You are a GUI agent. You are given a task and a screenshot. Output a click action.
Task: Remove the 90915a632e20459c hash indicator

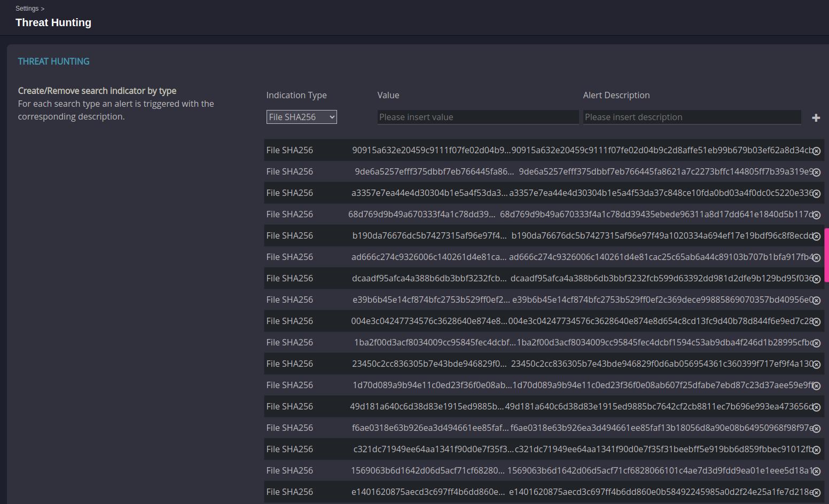pyautogui.click(x=816, y=151)
